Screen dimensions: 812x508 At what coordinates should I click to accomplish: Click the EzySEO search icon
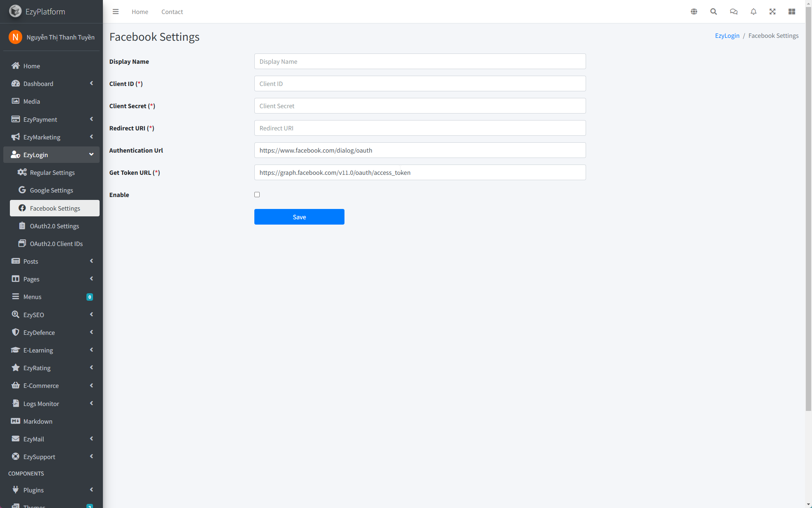(16, 315)
